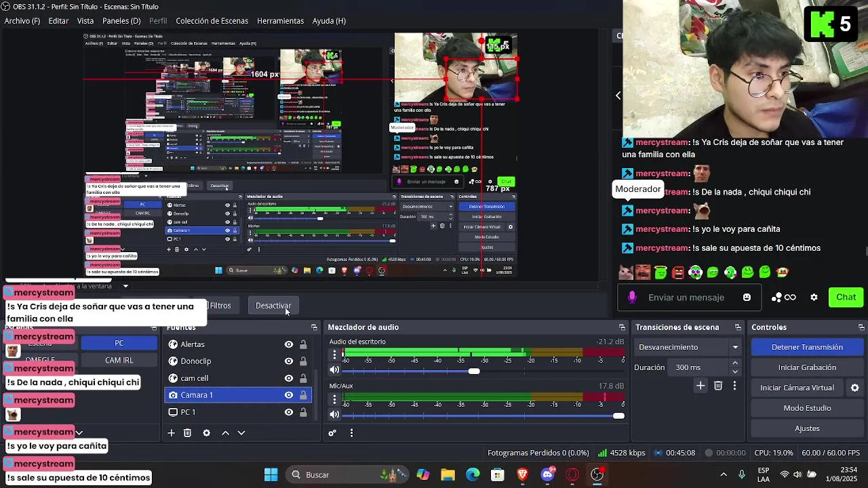
Task: Show hidden system tray icons
Action: click(724, 474)
